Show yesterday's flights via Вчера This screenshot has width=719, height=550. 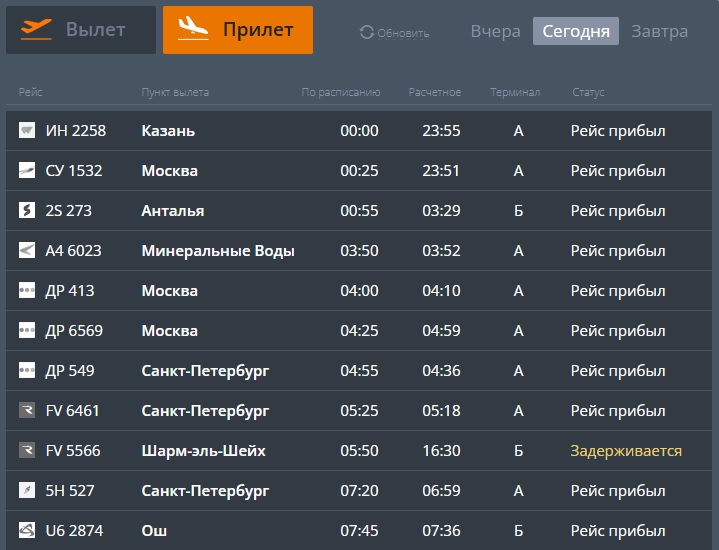point(495,31)
